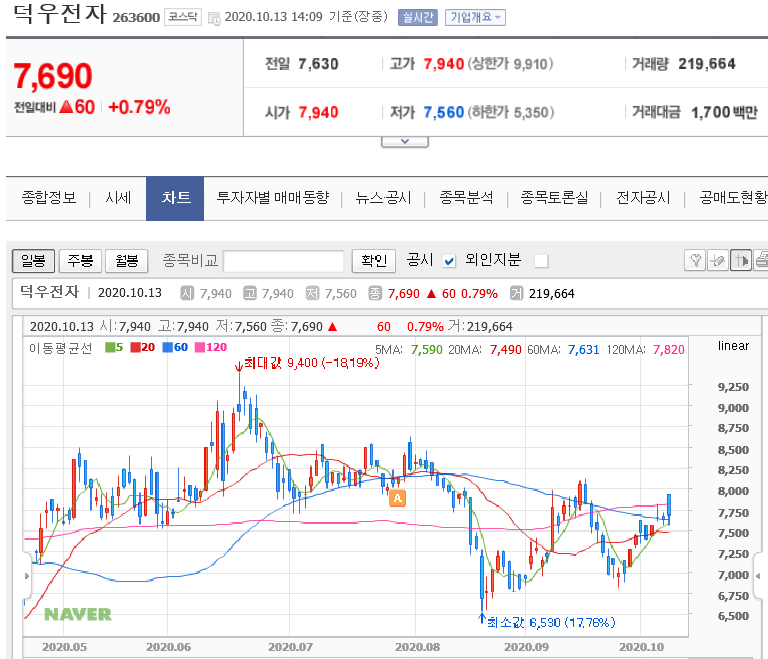The width and height of the screenshot is (768, 659).
Task: Click the linear scale selector
Action: (733, 346)
